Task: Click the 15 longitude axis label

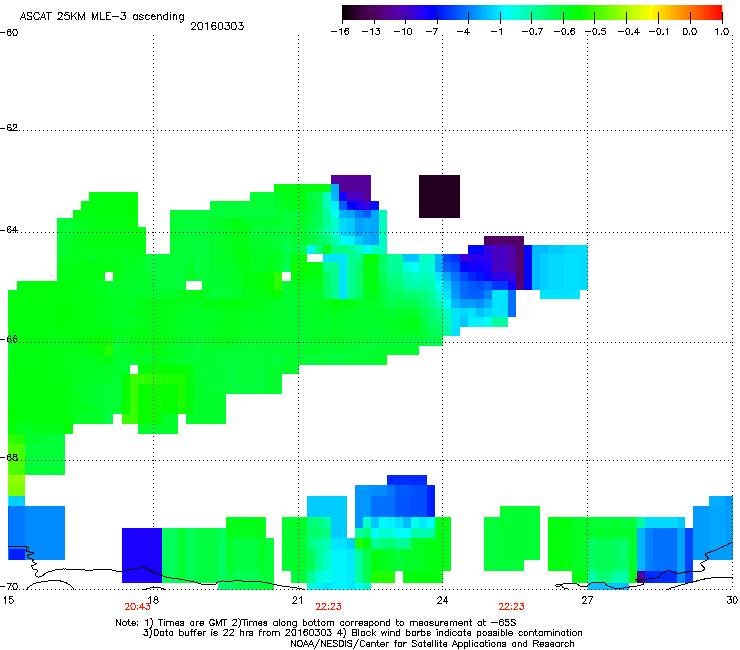Action: [x=8, y=600]
